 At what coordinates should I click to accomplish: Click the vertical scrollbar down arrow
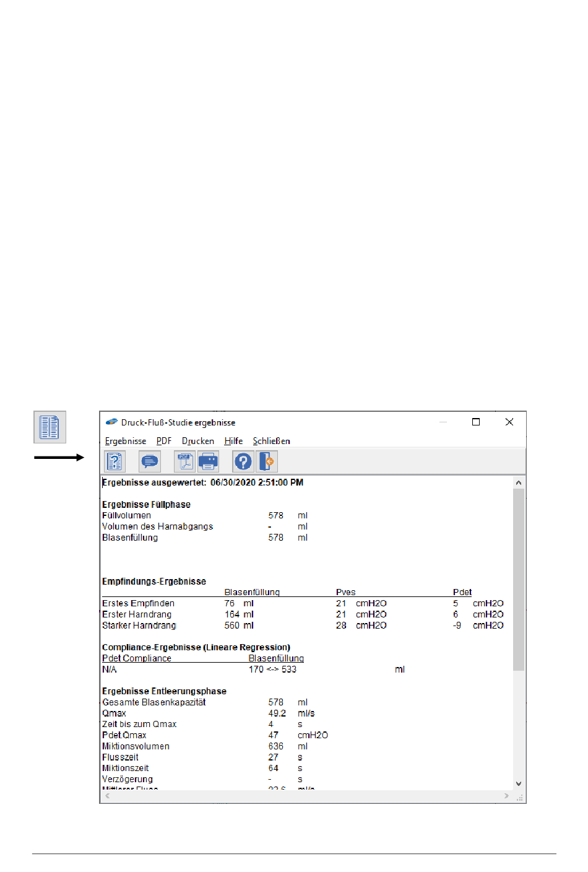click(519, 783)
